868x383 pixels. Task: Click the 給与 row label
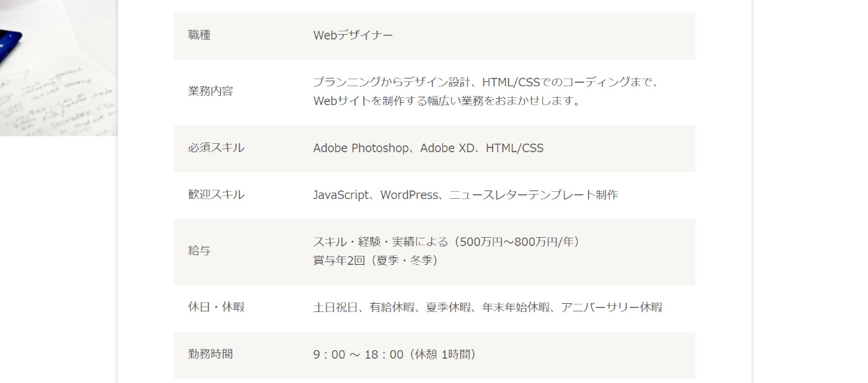[199, 251]
